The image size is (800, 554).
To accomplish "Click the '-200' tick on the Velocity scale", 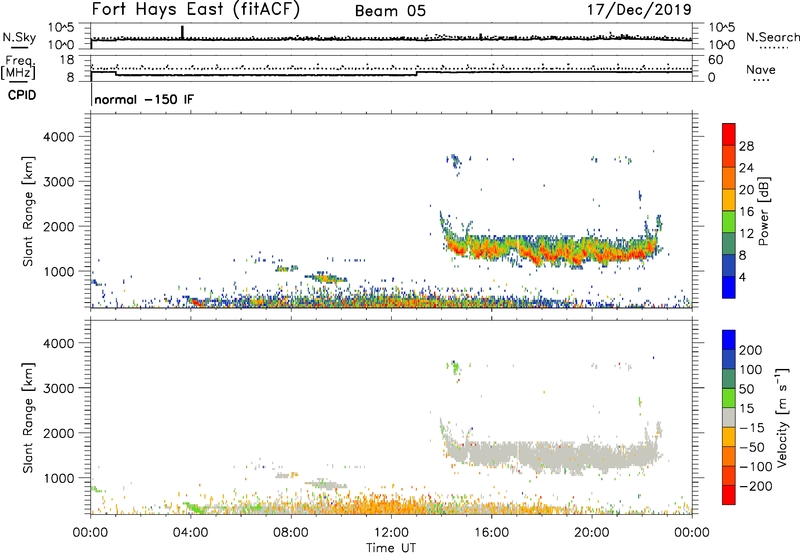I will point(755,486).
